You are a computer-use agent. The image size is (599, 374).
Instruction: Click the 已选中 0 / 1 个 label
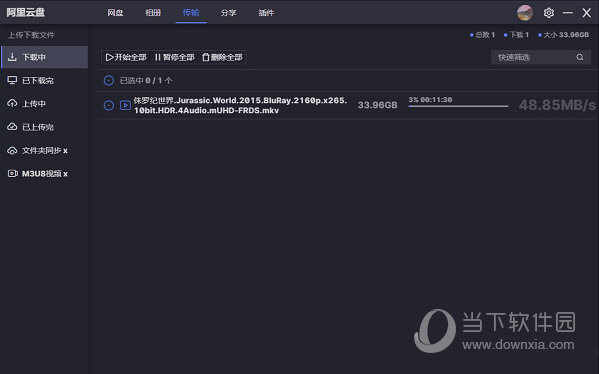click(146, 81)
